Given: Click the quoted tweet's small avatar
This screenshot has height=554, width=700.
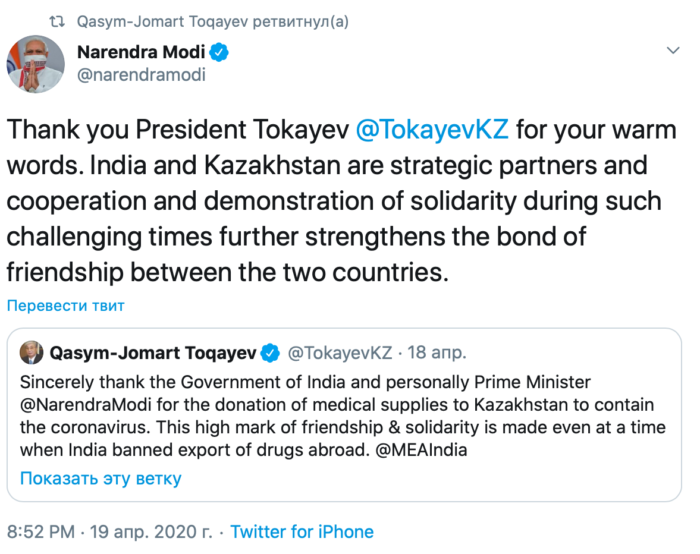Looking at the screenshot, I should [x=30, y=351].
